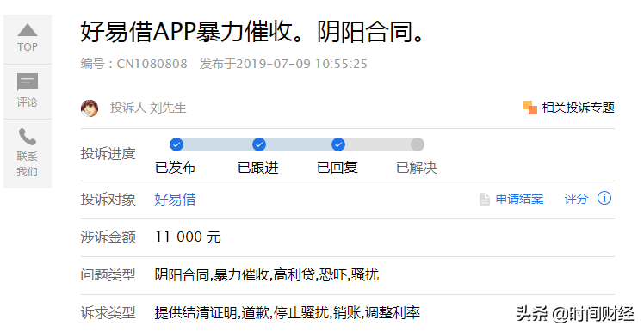Screen dimensions: 644x332
Task: Open the 评论 comment icon
Action: [x=28, y=82]
